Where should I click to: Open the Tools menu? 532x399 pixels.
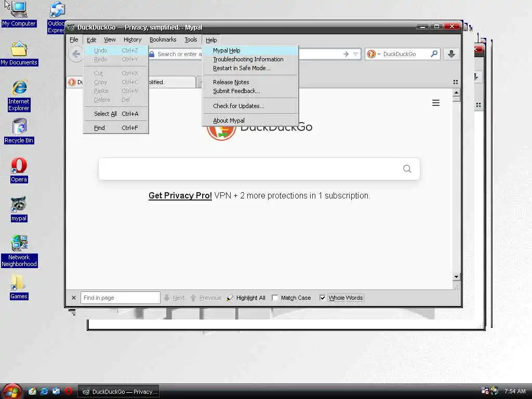(x=191, y=39)
